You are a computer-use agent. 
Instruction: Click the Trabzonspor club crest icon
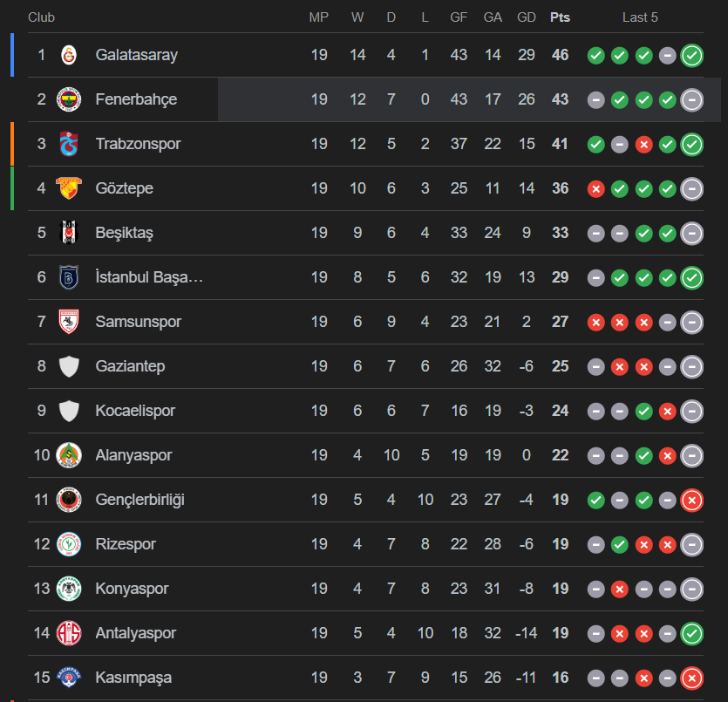(69, 144)
